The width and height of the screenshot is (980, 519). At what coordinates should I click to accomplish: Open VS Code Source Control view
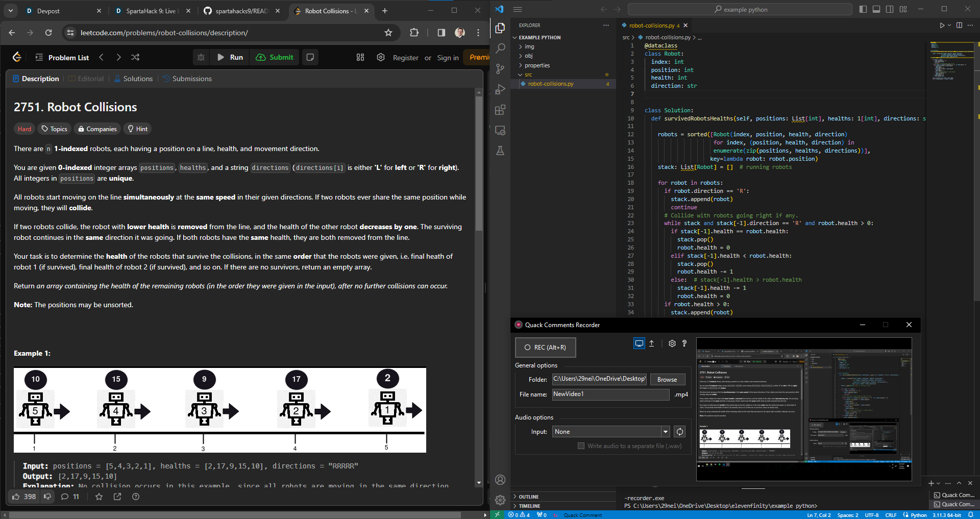click(x=500, y=68)
